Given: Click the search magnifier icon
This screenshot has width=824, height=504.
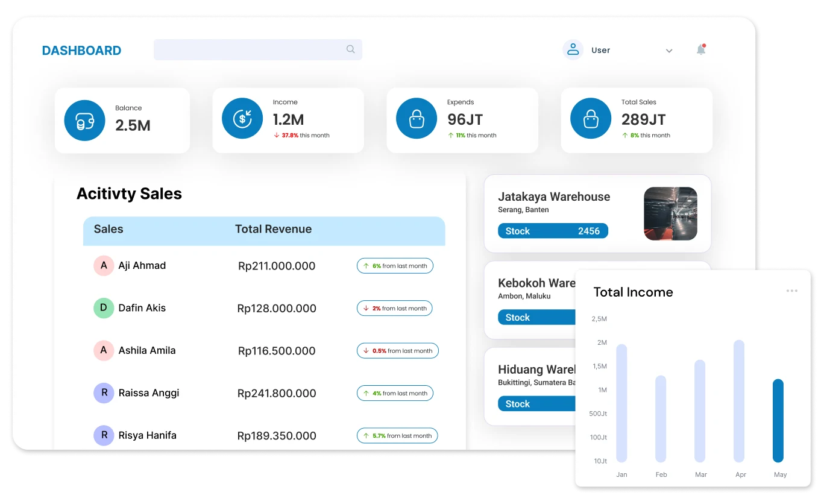Looking at the screenshot, I should tap(350, 49).
